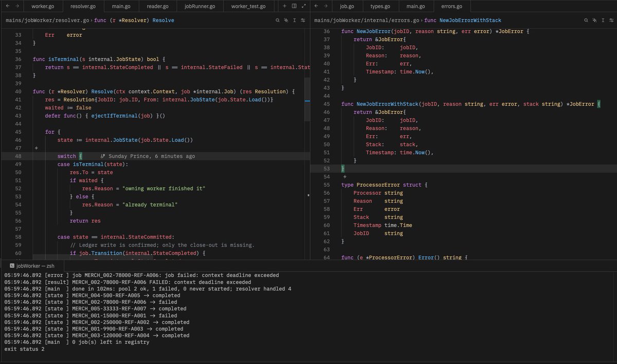Click the "already terminal" string
Viewport: 617px width, 364px height.
(x=150, y=205)
